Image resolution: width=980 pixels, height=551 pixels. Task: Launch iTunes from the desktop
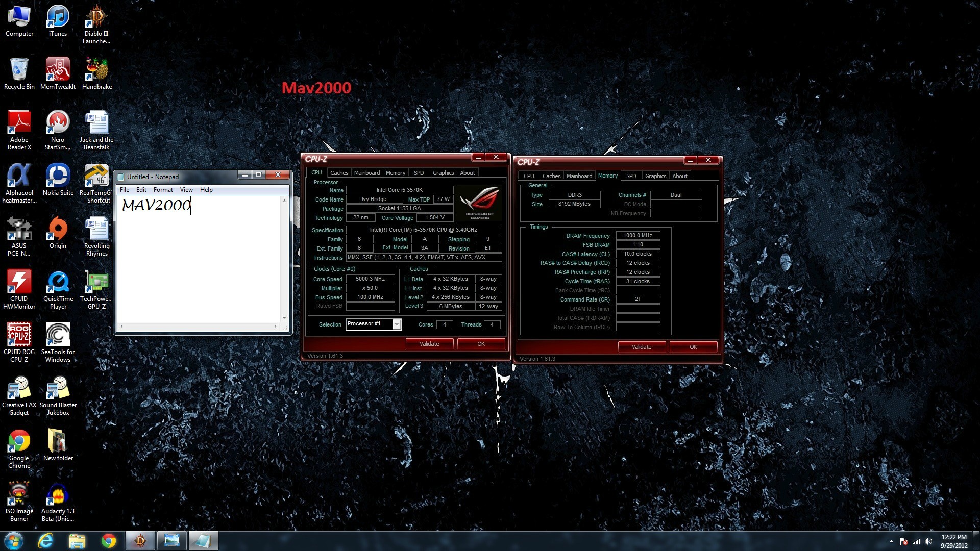point(58,21)
